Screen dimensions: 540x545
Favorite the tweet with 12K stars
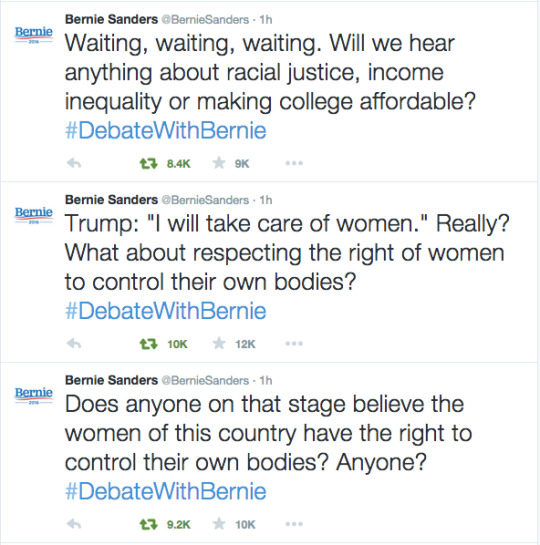tap(219, 343)
